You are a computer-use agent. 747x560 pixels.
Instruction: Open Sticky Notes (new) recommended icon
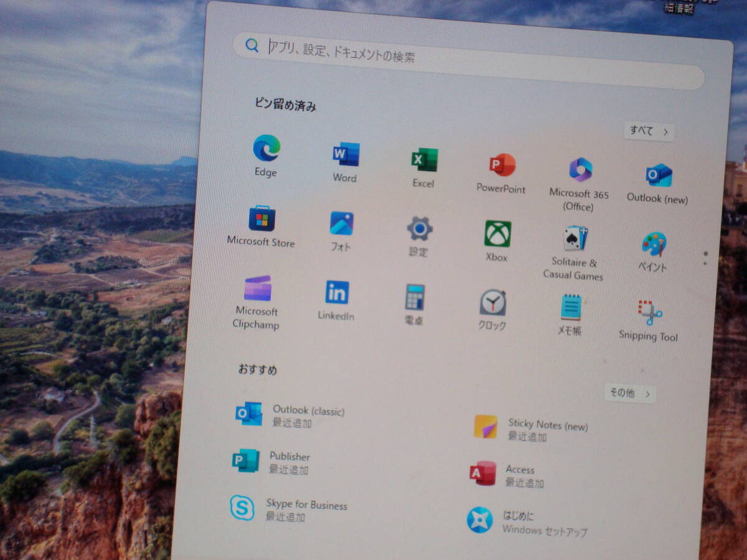click(486, 427)
